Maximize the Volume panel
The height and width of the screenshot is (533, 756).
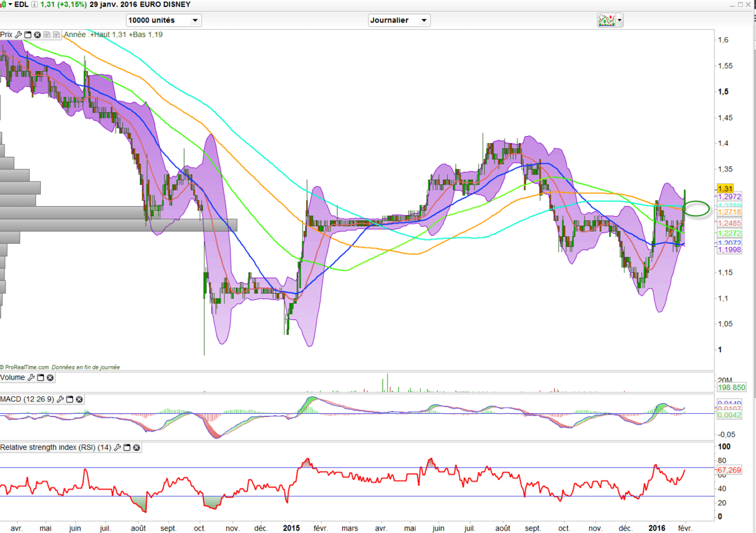point(40,378)
